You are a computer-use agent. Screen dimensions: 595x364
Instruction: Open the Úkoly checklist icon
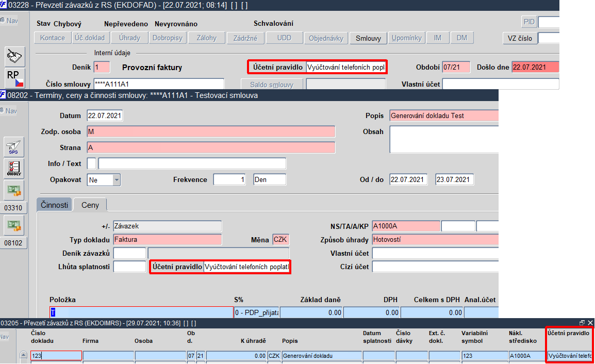[13, 168]
